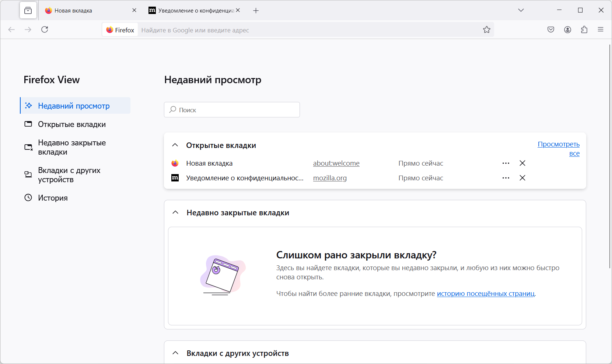
Task: Click the Firefox identity box in the address bar
Action: pos(120,30)
